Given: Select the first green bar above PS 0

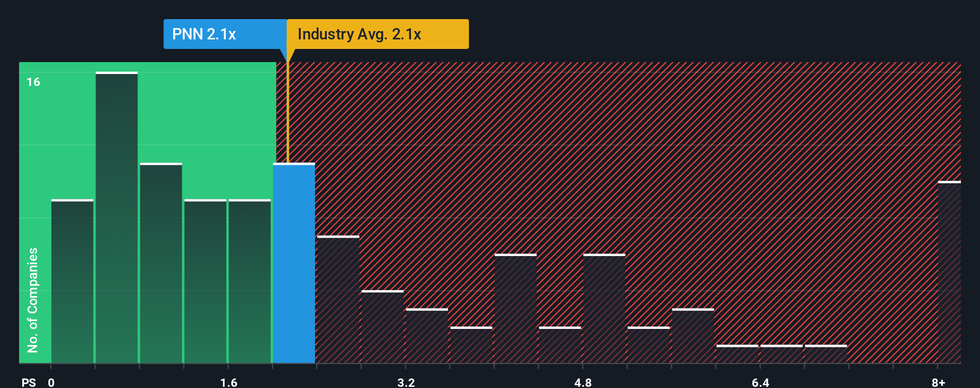Looking at the screenshot, I should 72,281.
